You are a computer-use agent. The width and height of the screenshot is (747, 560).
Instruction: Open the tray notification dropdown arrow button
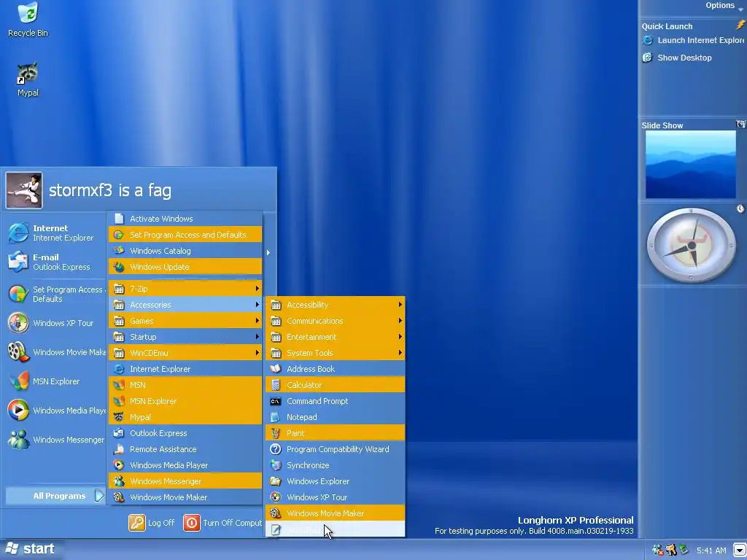click(x=740, y=551)
